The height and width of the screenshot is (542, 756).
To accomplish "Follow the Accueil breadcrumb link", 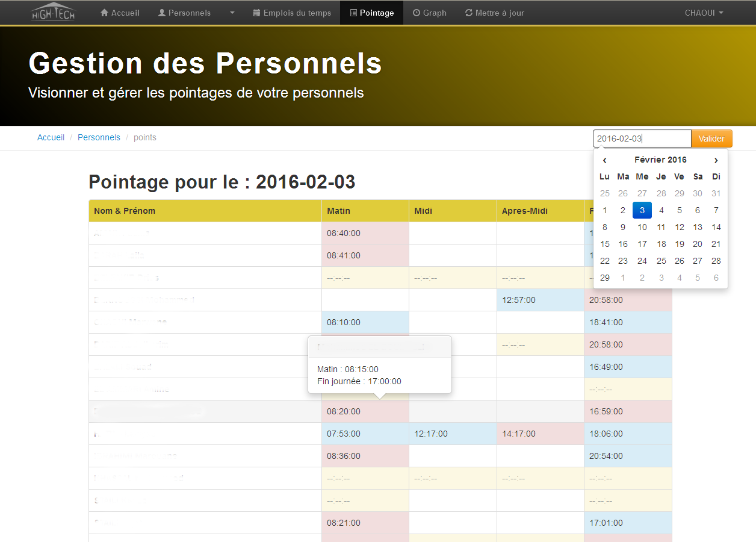I will pyautogui.click(x=51, y=137).
